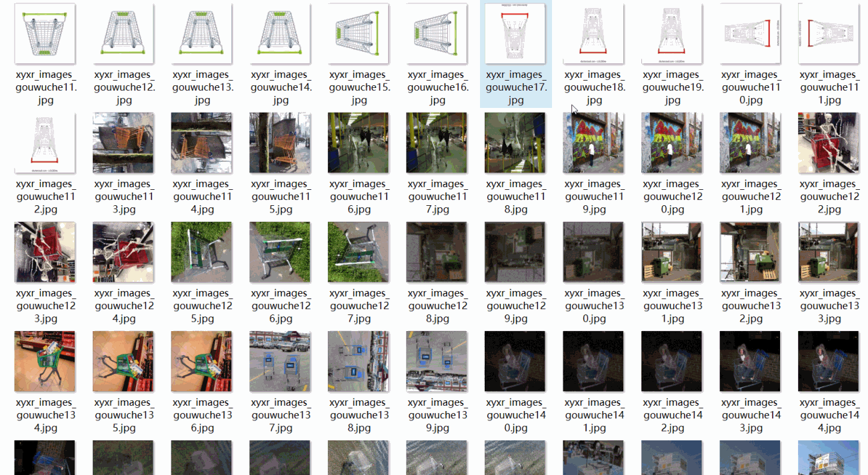Pick the xyxr_images_gouwuche126.jpg thumbnail
Image resolution: width=868 pixels, height=475 pixels.
point(280,252)
